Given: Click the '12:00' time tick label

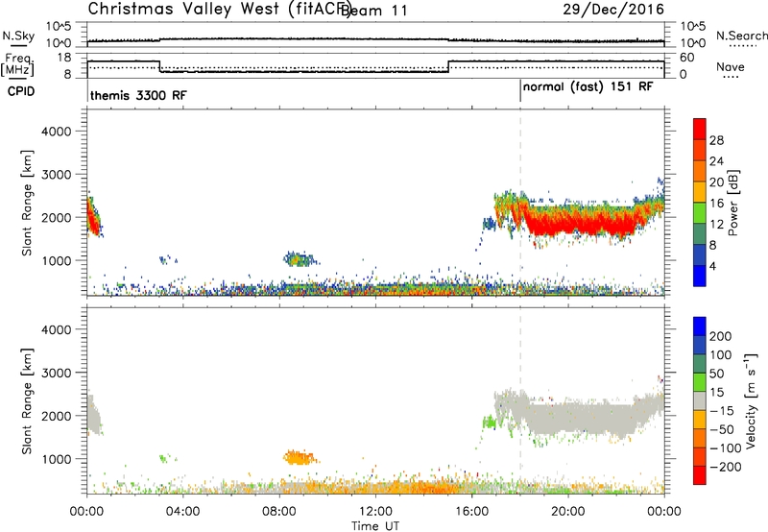Looking at the screenshot, I should [x=375, y=512].
